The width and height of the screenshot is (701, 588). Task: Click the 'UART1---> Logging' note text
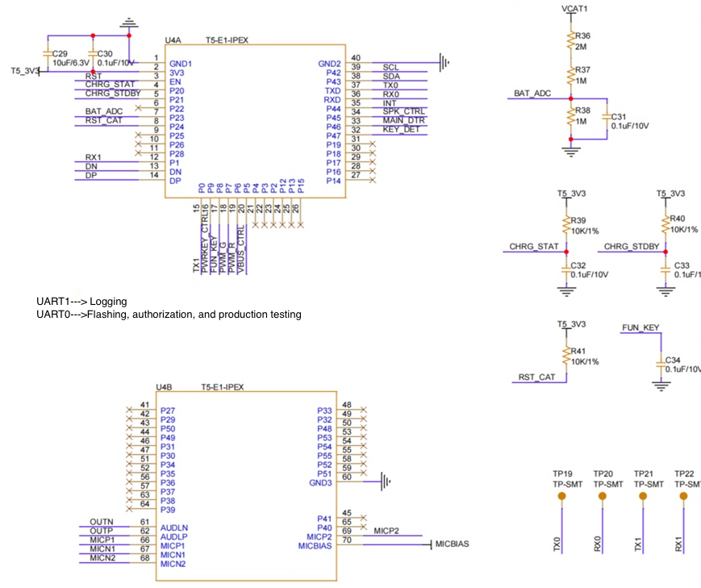pos(82,301)
